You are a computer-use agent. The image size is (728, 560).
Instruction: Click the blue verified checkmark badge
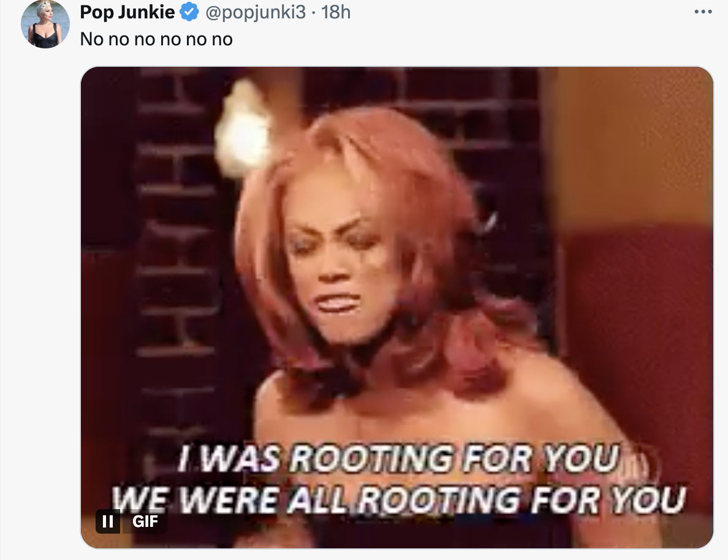tap(189, 12)
